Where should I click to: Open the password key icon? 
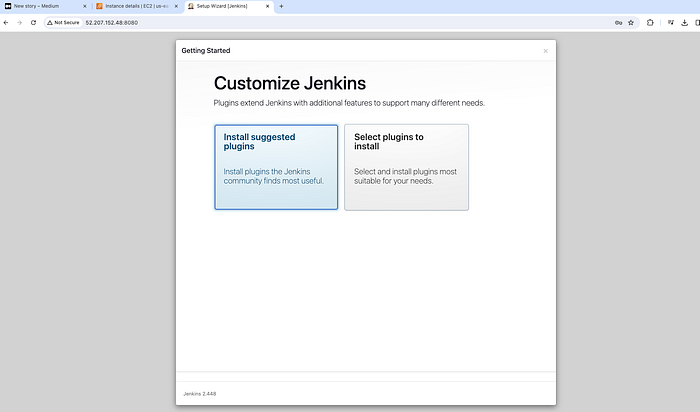618,22
